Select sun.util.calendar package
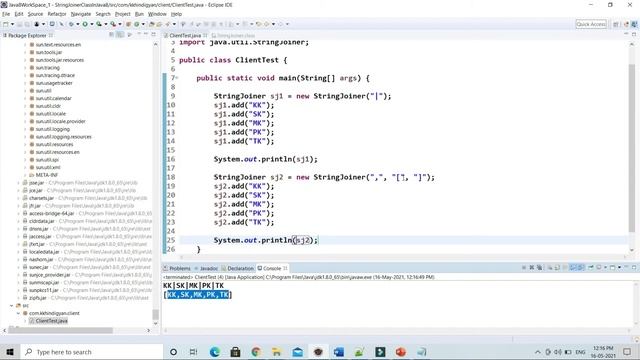 pos(53,98)
